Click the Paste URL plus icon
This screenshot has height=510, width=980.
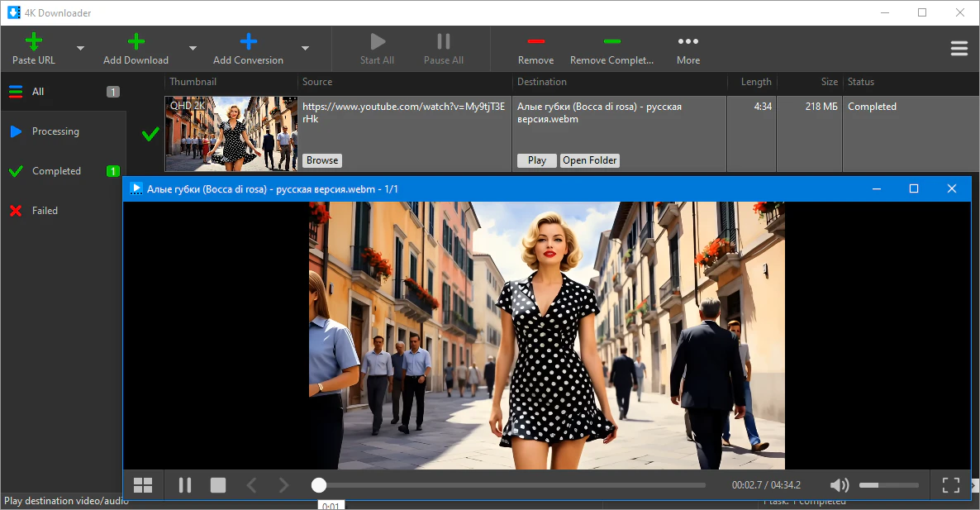pos(34,42)
